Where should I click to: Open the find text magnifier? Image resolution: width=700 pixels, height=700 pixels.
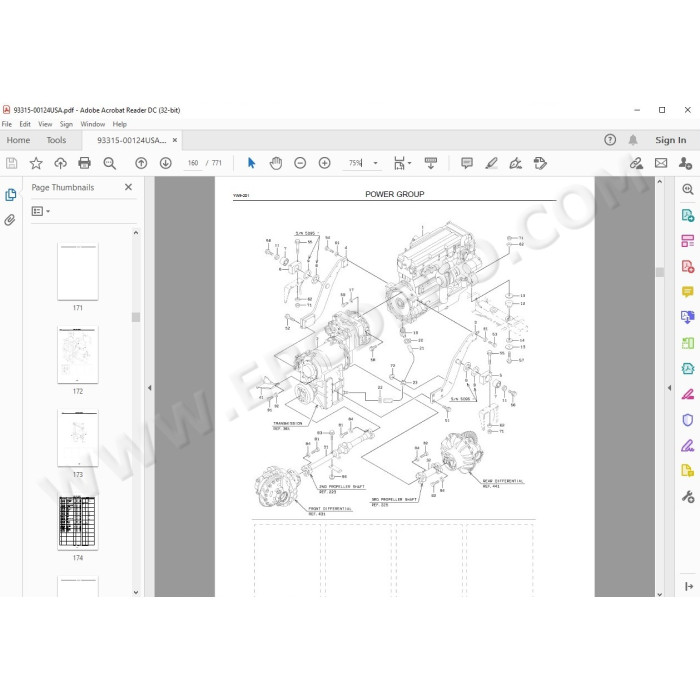coord(109,163)
